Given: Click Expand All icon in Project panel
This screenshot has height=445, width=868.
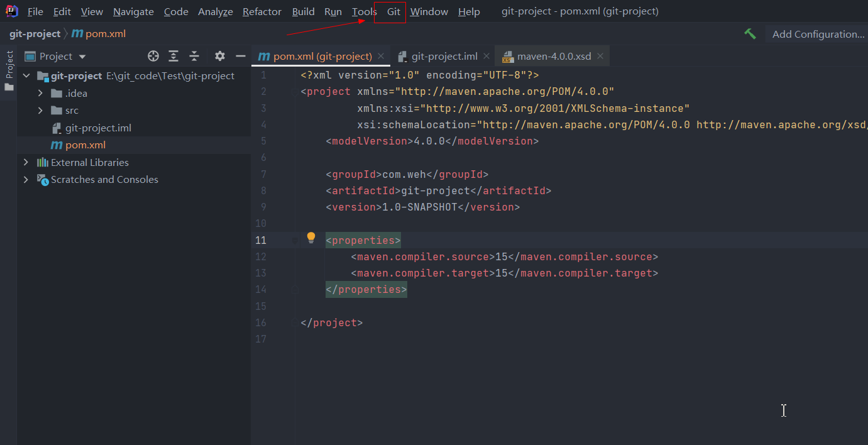Looking at the screenshot, I should click(x=173, y=57).
